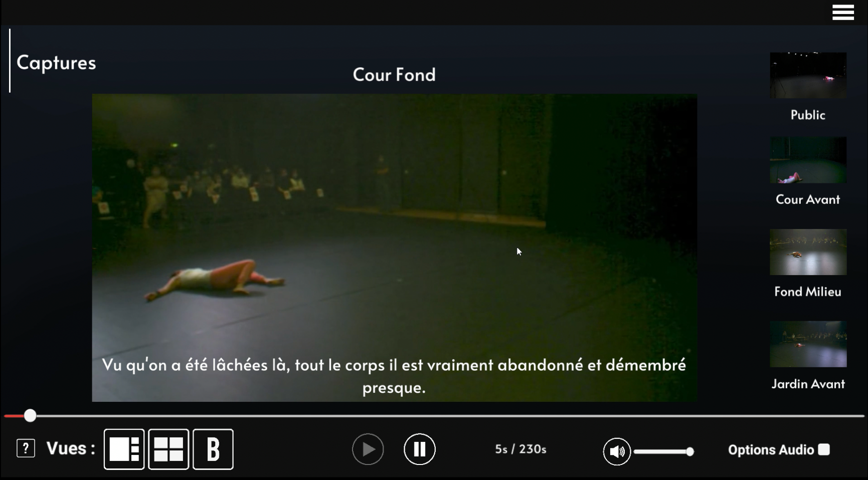Open the hamburger menu
The width and height of the screenshot is (868, 480).
pyautogui.click(x=843, y=12)
